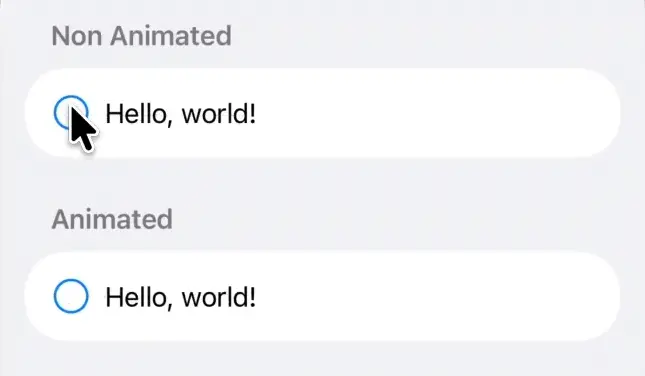Click Hello, world! text under Animated
This screenshot has height=376, width=645.
[x=181, y=297]
